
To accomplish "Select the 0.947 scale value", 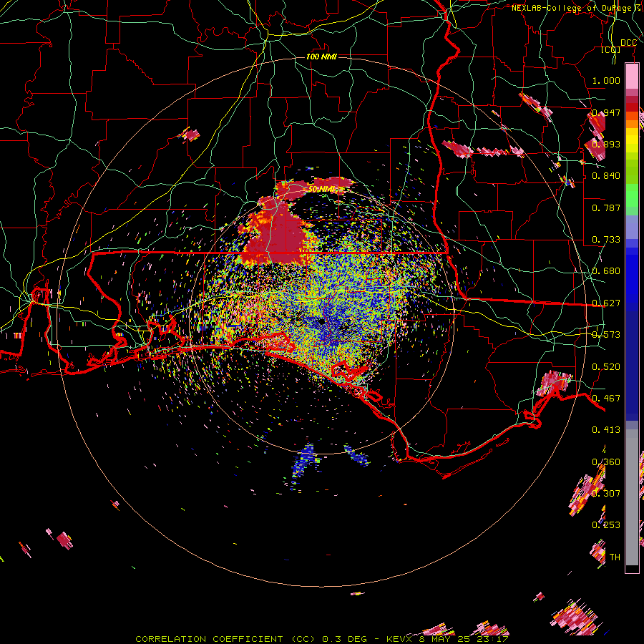I will [606, 112].
